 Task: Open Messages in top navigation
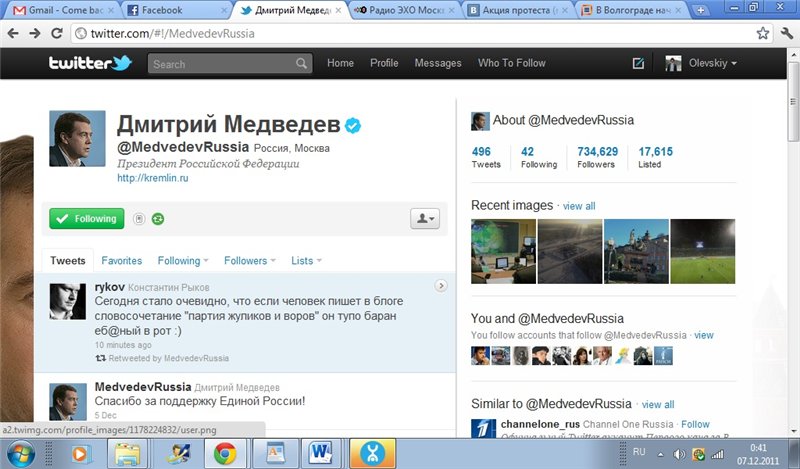[438, 63]
